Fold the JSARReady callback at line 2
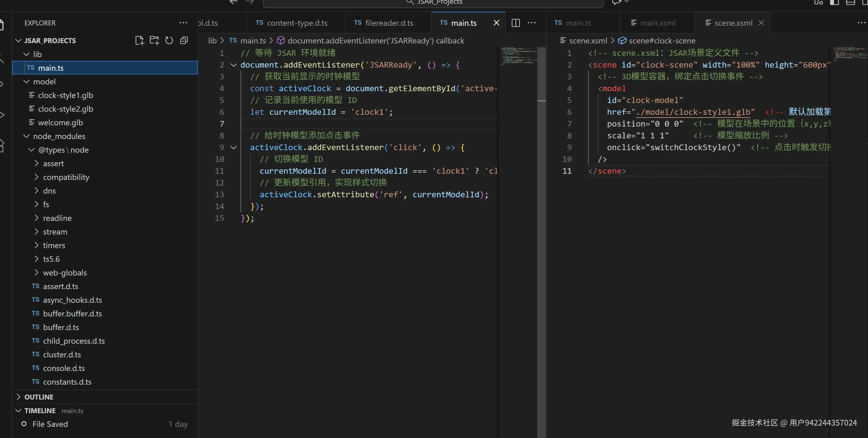The image size is (868, 438). tap(233, 65)
